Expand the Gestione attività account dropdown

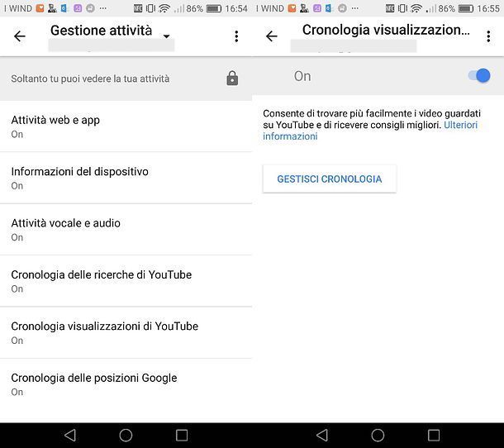(167, 36)
